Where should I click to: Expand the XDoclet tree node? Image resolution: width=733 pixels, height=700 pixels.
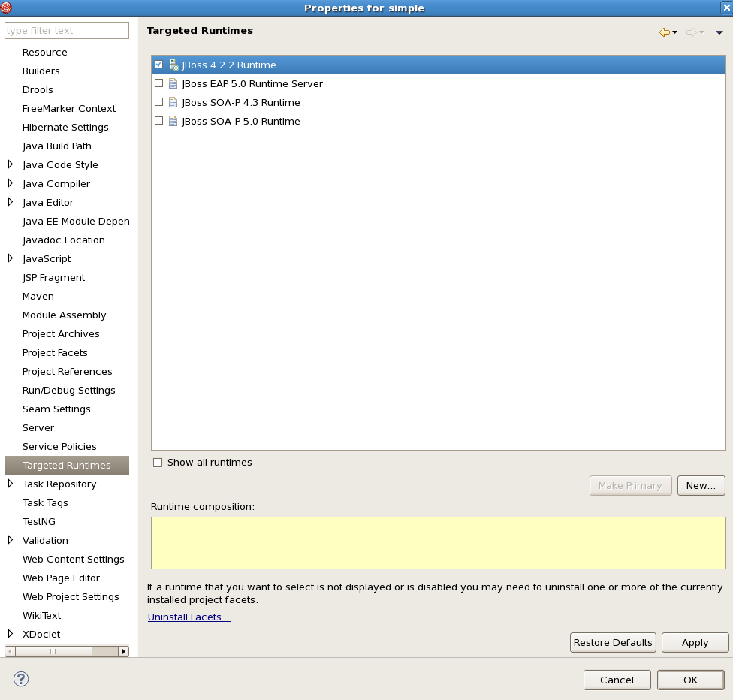click(x=11, y=634)
